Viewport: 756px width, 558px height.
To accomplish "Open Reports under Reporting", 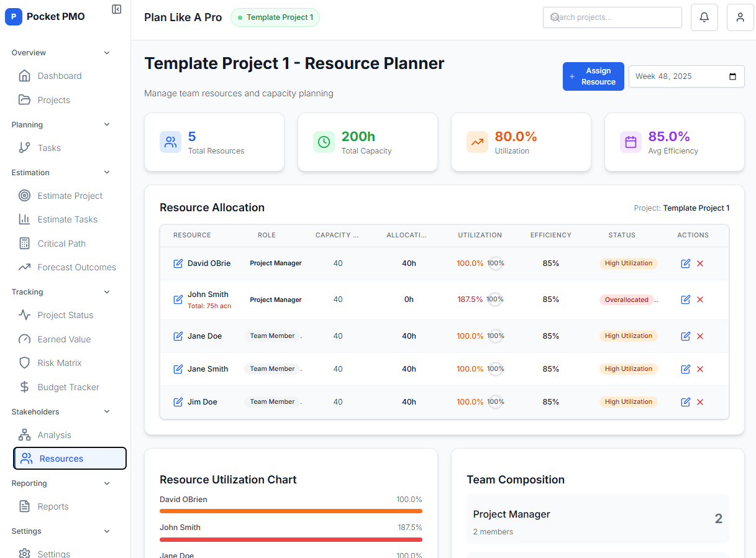I will (53, 506).
